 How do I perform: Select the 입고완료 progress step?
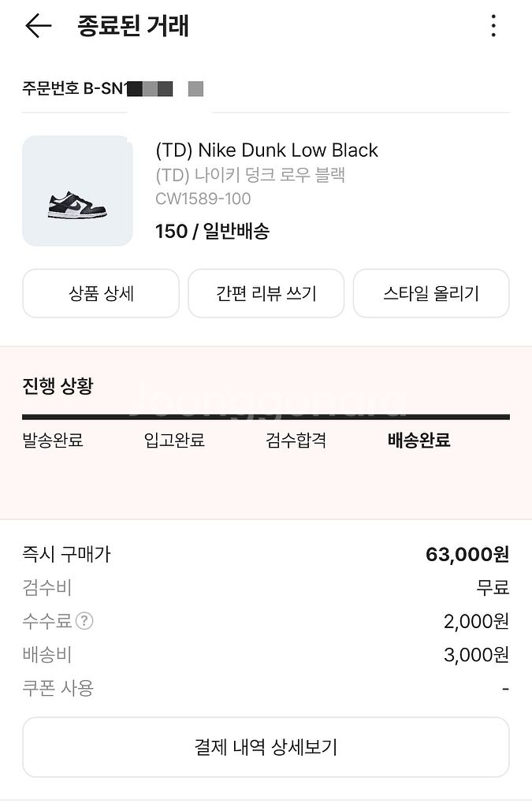click(174, 441)
